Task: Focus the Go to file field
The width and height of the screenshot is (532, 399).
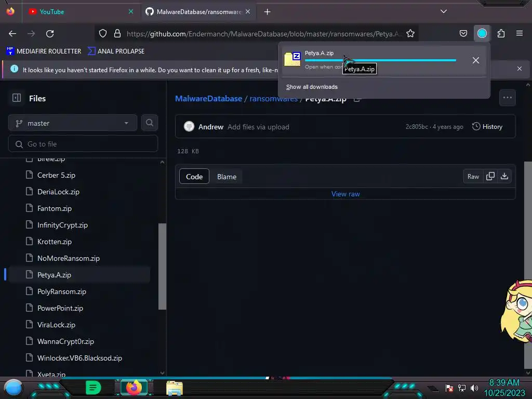Action: pyautogui.click(x=83, y=144)
